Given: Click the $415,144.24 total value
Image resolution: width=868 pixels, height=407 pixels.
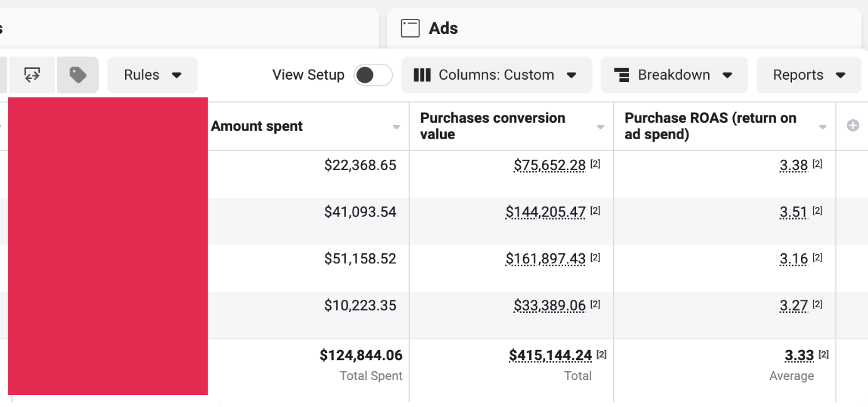Looking at the screenshot, I should coord(550,356).
